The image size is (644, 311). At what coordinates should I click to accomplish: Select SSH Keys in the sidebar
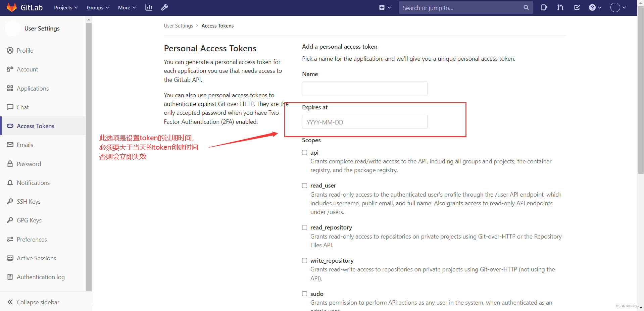(28, 201)
